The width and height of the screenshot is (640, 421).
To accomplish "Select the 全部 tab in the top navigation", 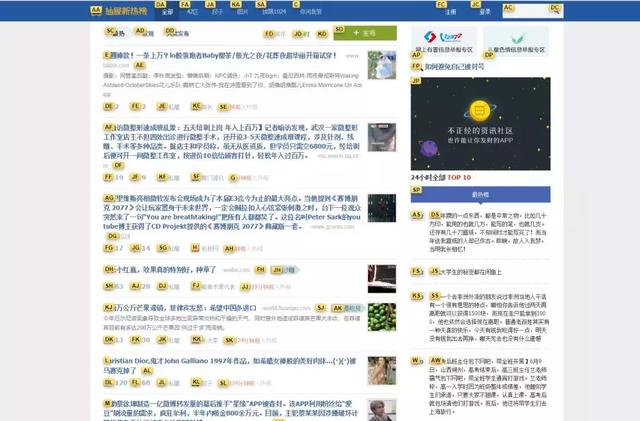I will coord(167,12).
